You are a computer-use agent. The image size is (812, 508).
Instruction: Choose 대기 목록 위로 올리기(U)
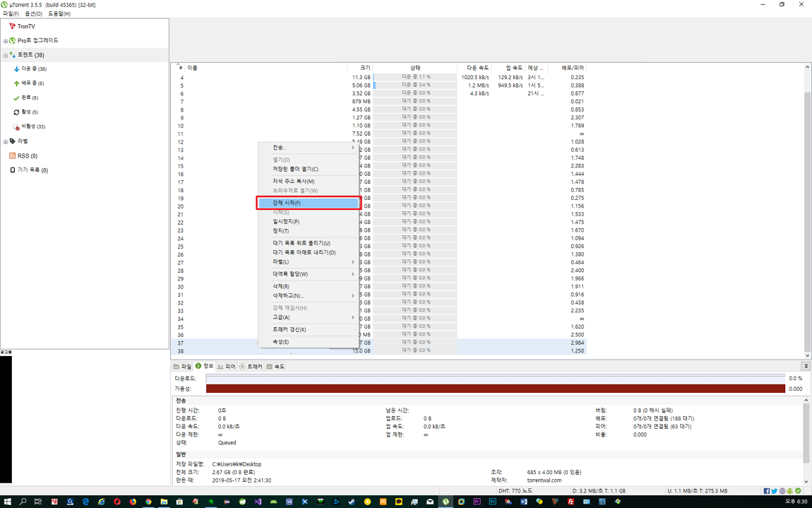pos(308,243)
